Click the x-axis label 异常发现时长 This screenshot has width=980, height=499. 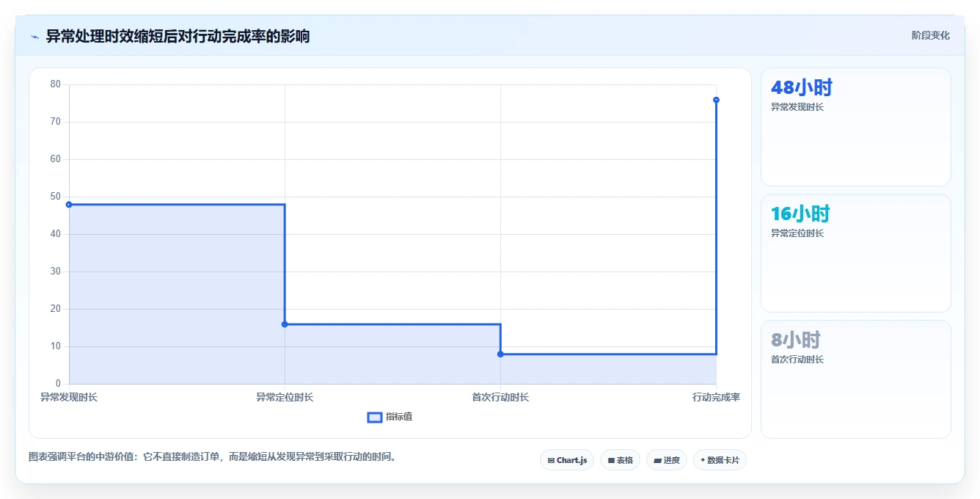point(69,398)
